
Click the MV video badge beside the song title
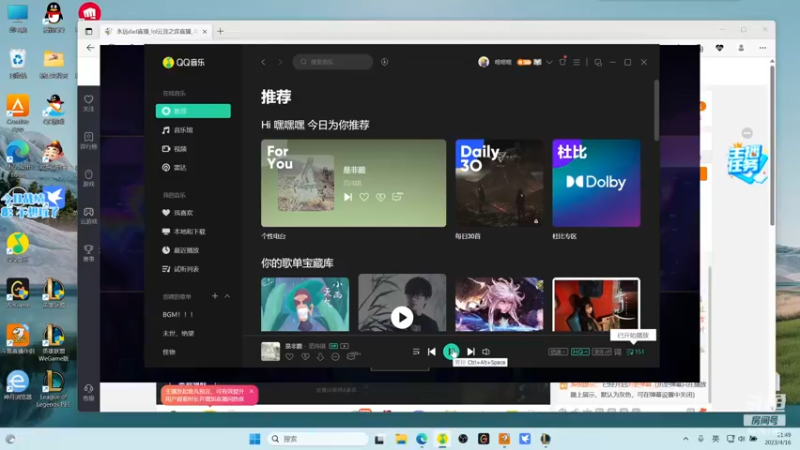345,346
